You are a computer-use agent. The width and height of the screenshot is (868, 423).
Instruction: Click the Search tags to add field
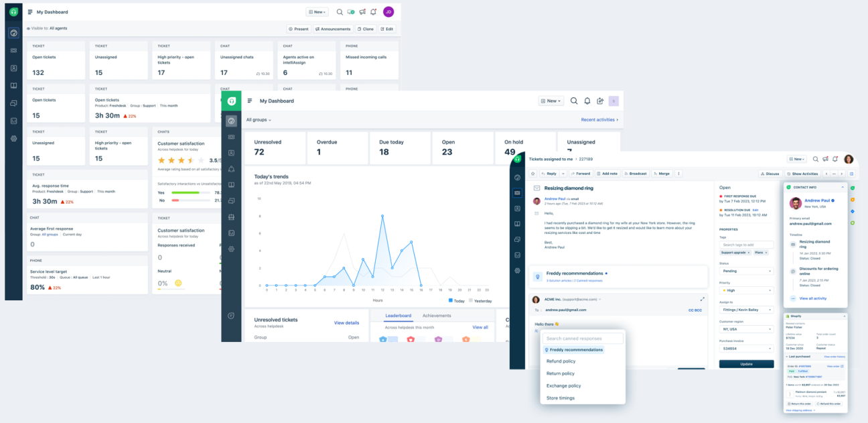click(x=746, y=244)
